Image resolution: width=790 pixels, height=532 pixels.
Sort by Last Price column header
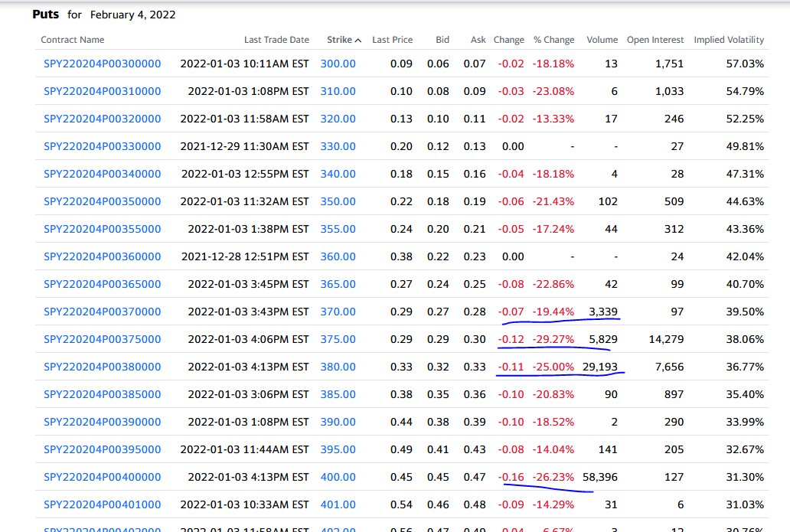coord(393,40)
